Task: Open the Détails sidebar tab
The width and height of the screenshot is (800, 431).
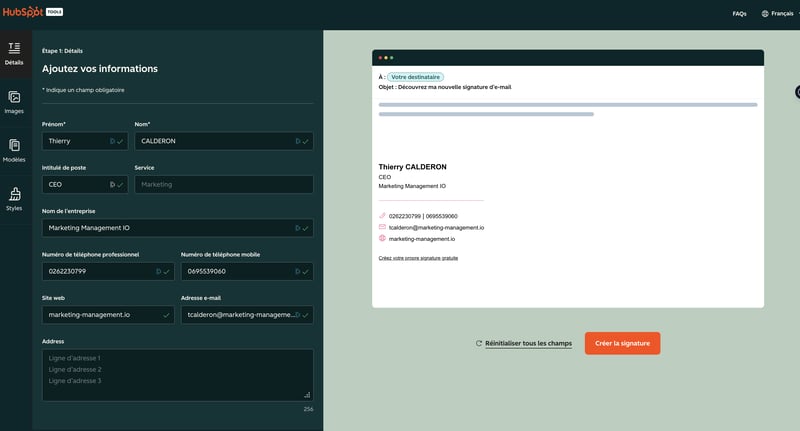Action: pos(14,54)
